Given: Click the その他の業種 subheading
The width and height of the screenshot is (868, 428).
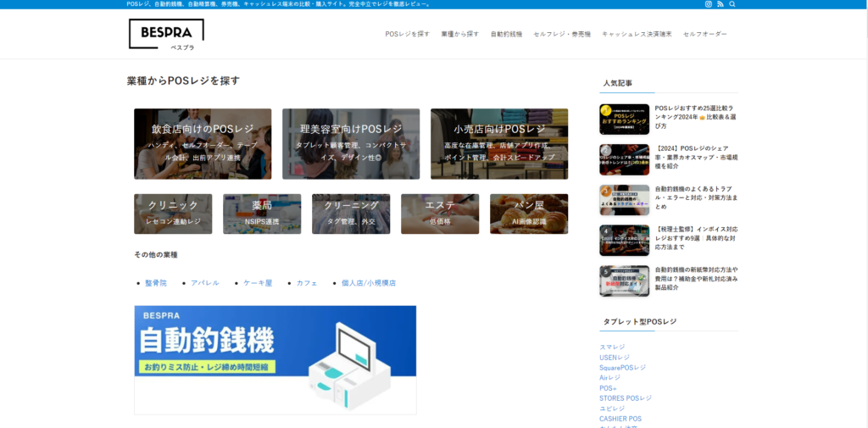Looking at the screenshot, I should (x=156, y=255).
